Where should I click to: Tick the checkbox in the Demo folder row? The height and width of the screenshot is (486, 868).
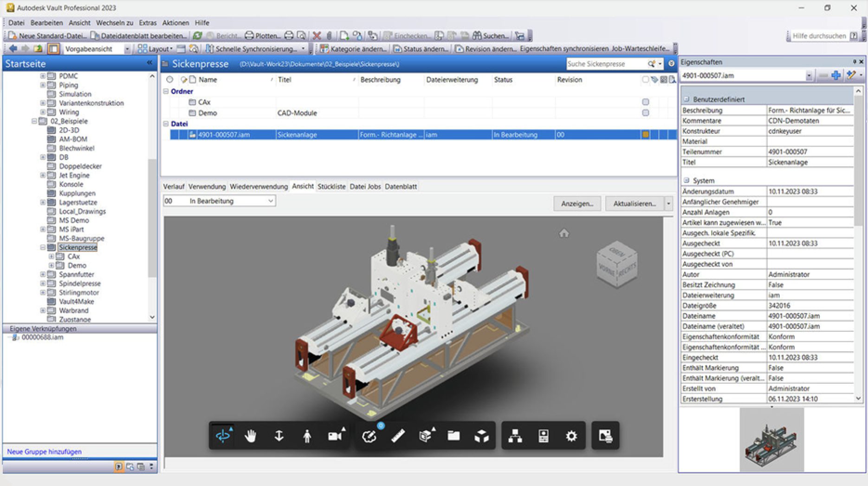(x=645, y=113)
